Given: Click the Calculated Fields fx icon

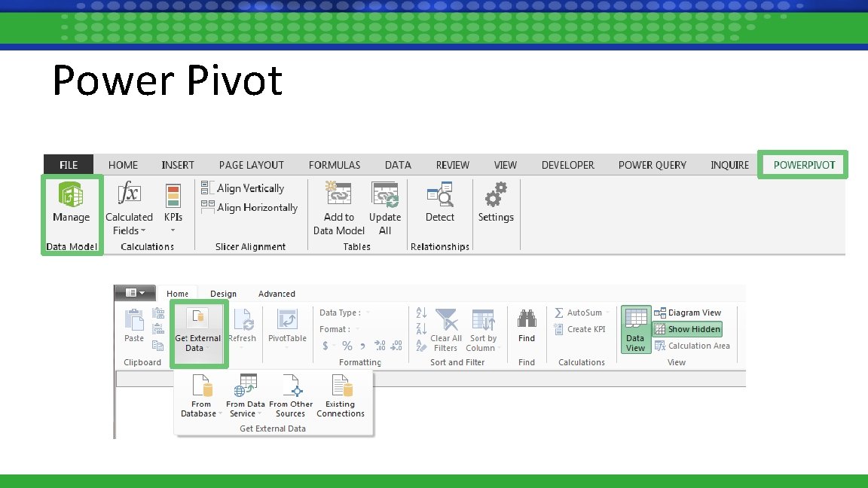Looking at the screenshot, I should 129,194.
